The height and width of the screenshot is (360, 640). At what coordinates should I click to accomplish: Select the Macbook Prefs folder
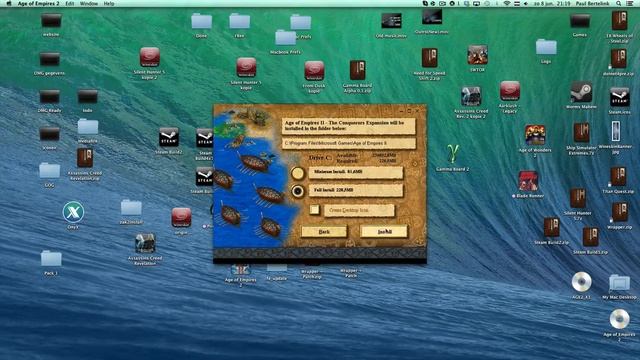pyautogui.click(x=285, y=38)
